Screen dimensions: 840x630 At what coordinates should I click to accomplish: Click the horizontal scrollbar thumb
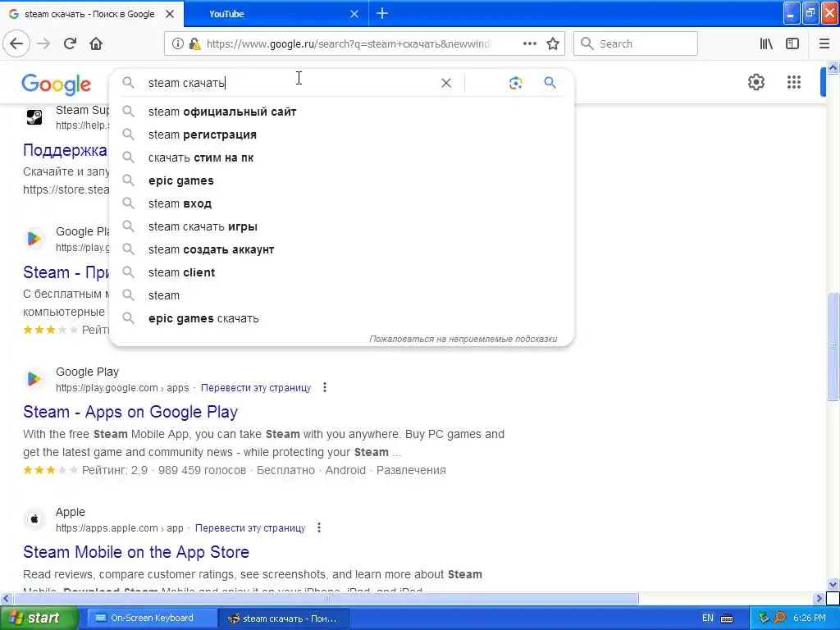326,598
